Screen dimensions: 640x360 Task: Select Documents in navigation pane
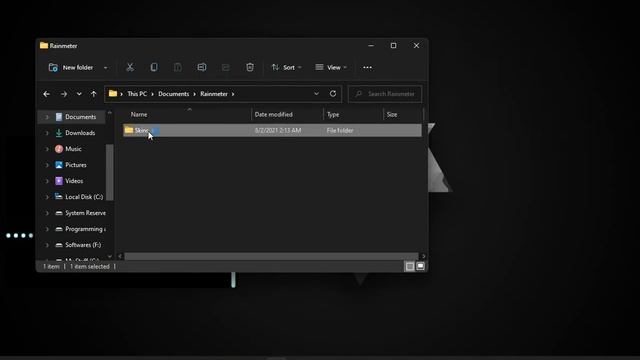pos(76,117)
